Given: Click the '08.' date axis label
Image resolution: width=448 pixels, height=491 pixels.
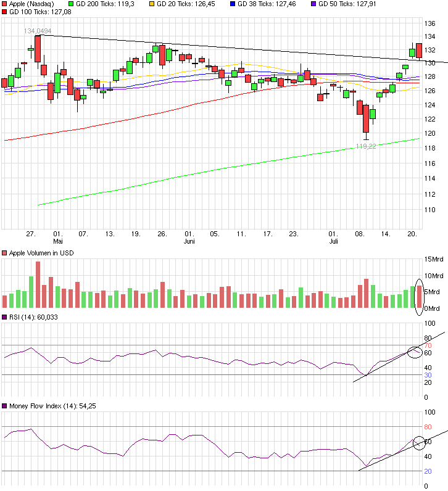Looking at the screenshot, I should tap(360, 234).
